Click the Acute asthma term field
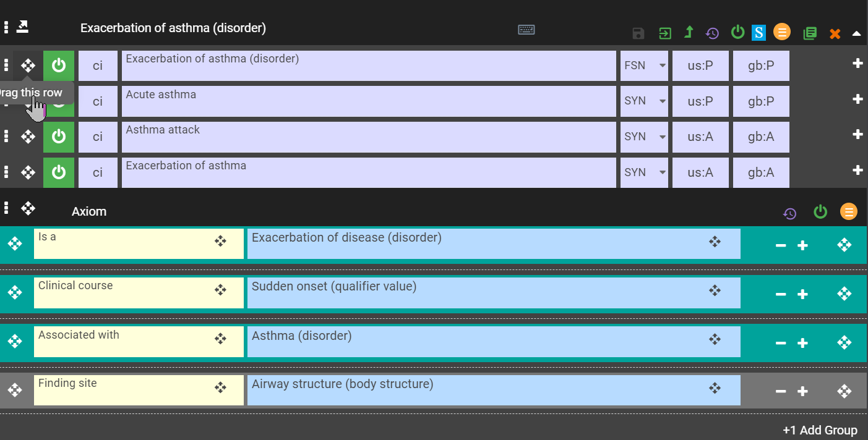 (x=369, y=101)
